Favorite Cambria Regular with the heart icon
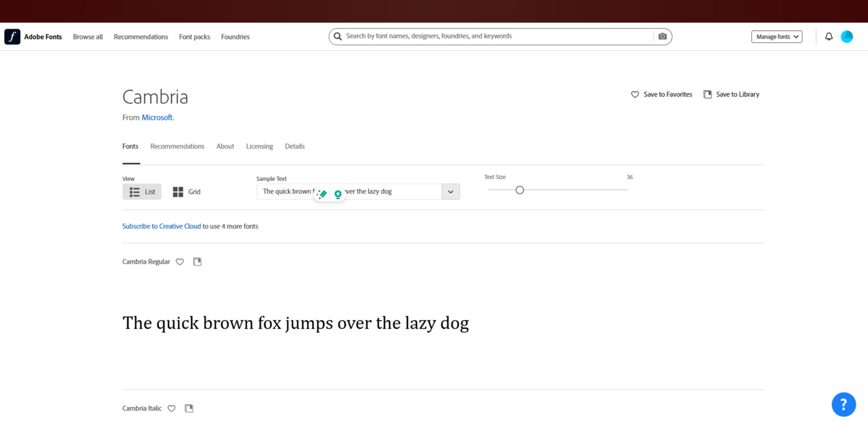The width and height of the screenshot is (868, 424). [180, 262]
